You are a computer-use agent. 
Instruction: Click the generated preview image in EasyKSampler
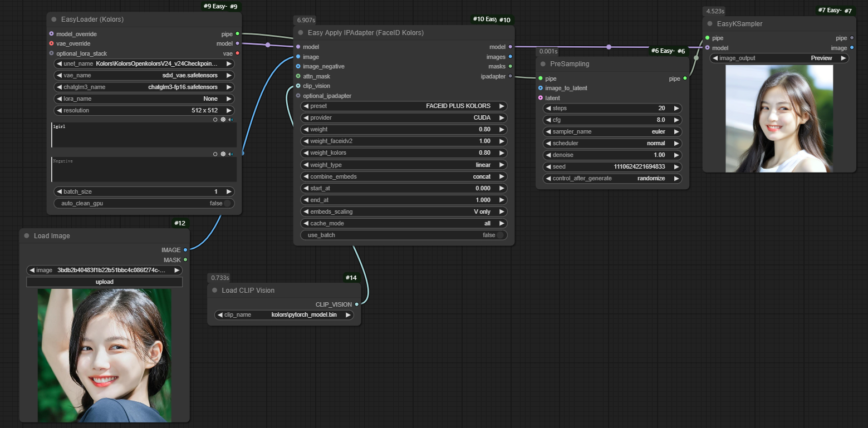click(779, 119)
